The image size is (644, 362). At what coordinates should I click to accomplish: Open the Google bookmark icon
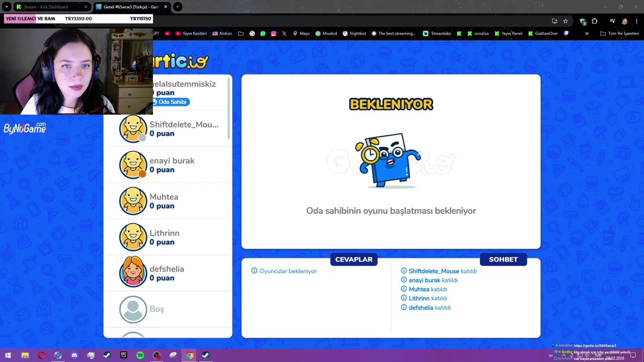[252, 34]
